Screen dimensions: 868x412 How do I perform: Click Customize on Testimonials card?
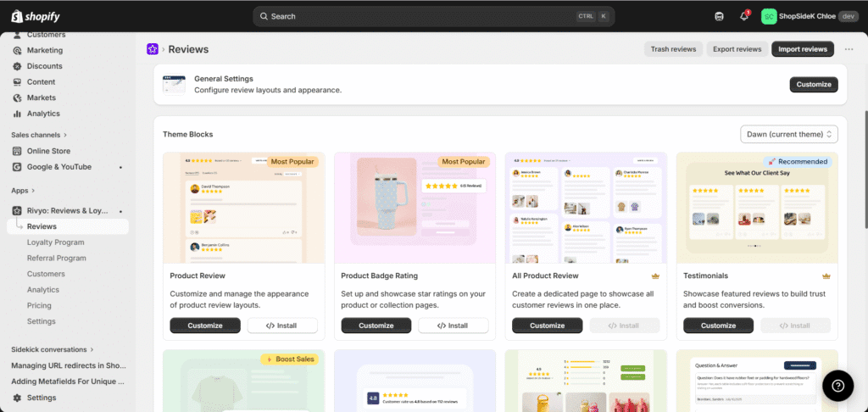tap(719, 326)
